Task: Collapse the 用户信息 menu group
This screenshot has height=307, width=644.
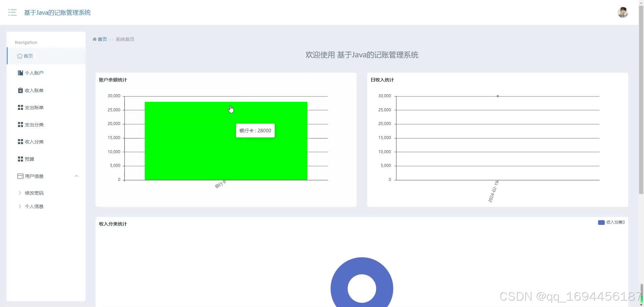Action: click(76, 176)
